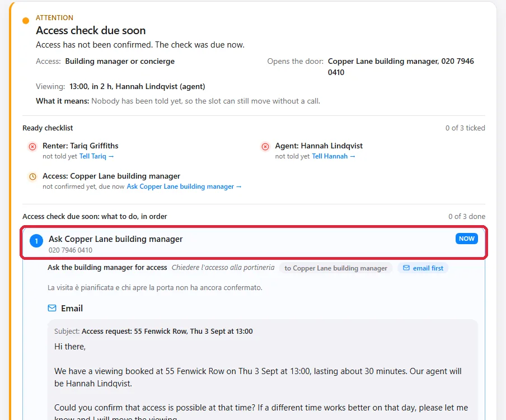
Task: Click the red cross icon beside Agent
Action: [x=265, y=147]
